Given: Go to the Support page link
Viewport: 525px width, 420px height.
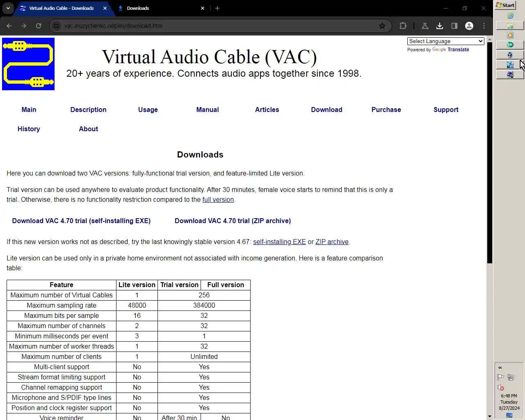Looking at the screenshot, I should pos(446,110).
